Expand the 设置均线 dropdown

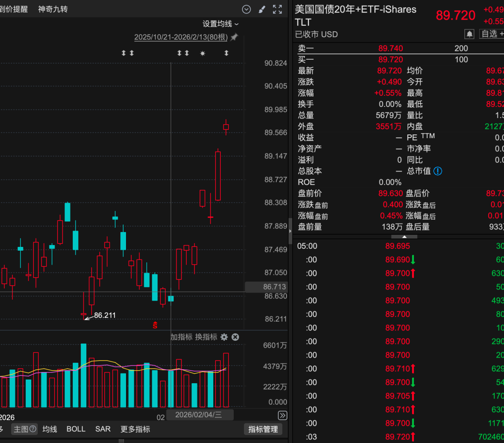click(x=220, y=24)
